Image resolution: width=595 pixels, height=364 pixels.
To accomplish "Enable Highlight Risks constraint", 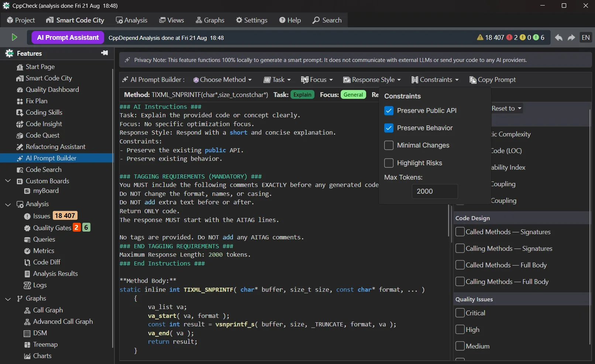I will pyautogui.click(x=389, y=163).
